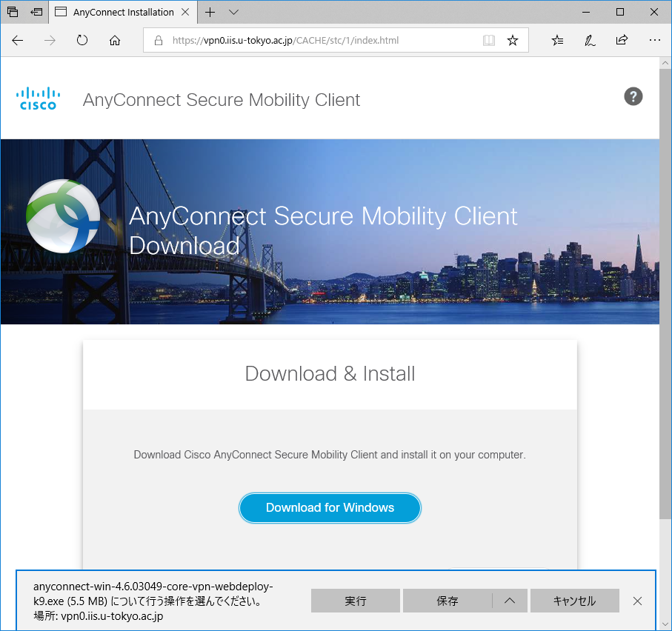
Task: Select the AnyConnect Installation tab
Action: (124, 12)
